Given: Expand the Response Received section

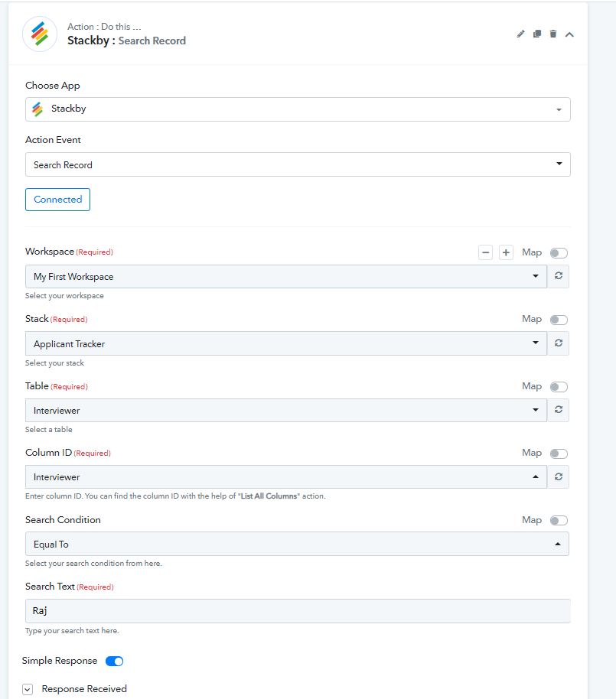Looking at the screenshot, I should [28, 689].
